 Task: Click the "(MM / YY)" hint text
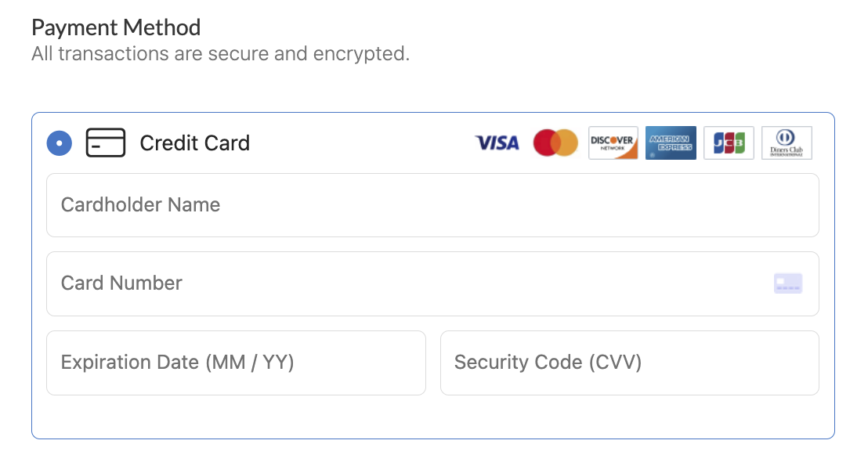[x=249, y=363]
